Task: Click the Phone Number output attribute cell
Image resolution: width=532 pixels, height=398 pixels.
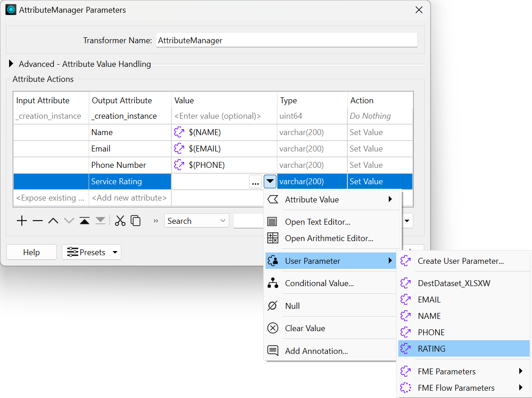Action: pyautogui.click(x=130, y=165)
